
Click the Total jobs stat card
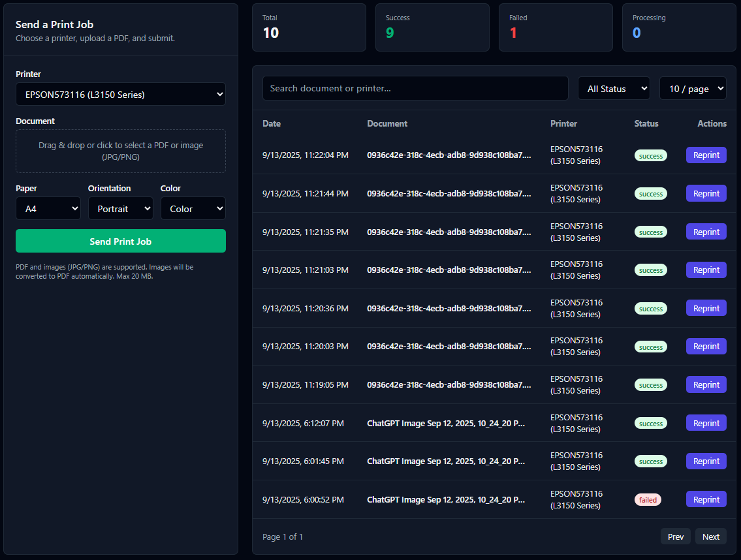(308, 27)
